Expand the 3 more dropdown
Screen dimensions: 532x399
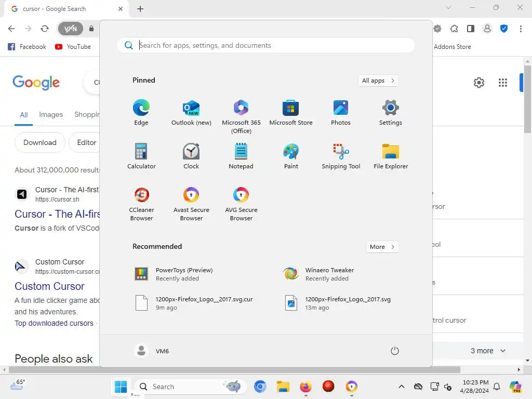click(488, 351)
